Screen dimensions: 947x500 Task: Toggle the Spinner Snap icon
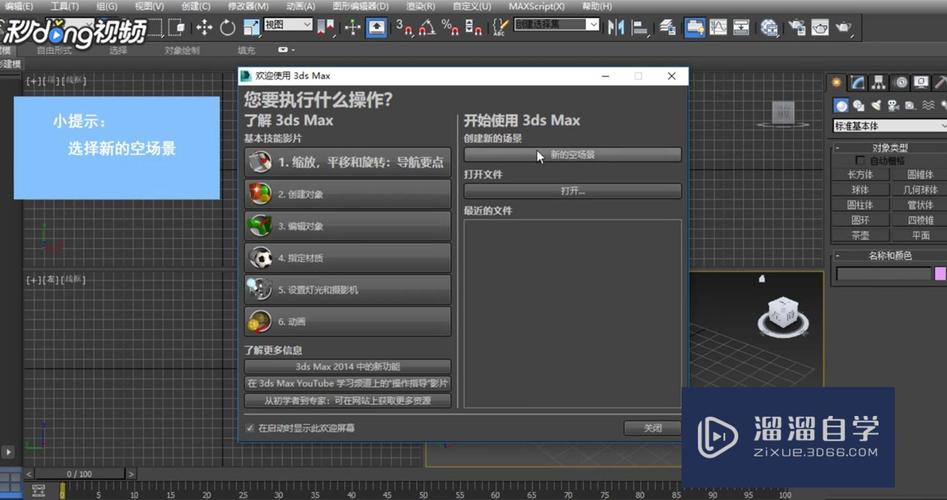coord(474,27)
